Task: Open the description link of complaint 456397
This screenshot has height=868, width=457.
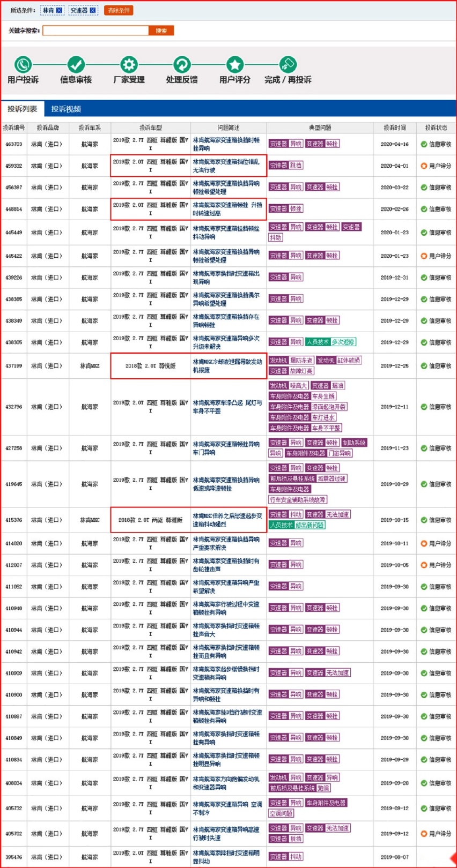Action: (226, 188)
